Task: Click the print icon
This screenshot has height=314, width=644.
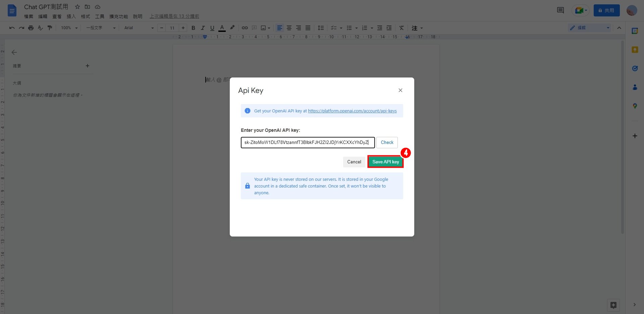Action: 31,28
